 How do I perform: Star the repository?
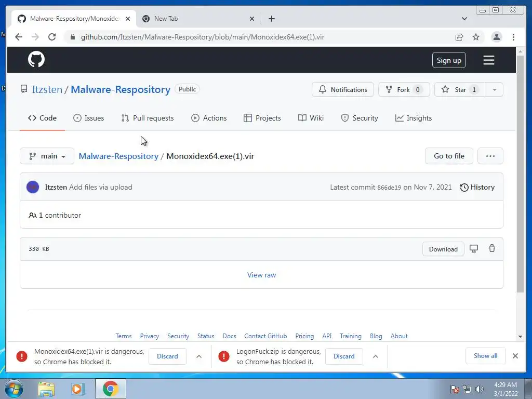[460, 89]
